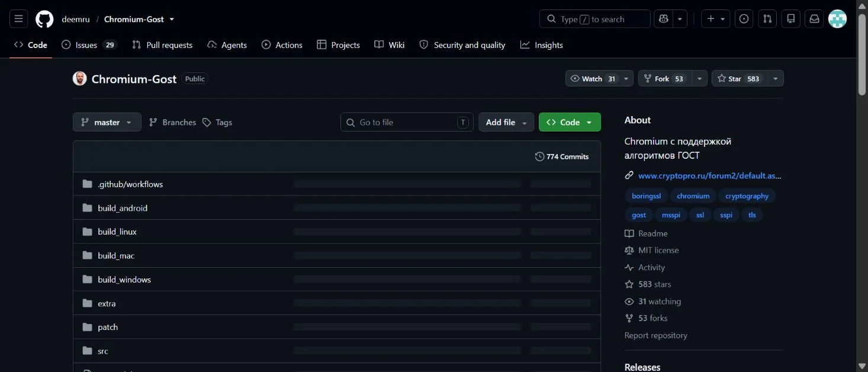Open the global navigation hamburger menu

(18, 19)
